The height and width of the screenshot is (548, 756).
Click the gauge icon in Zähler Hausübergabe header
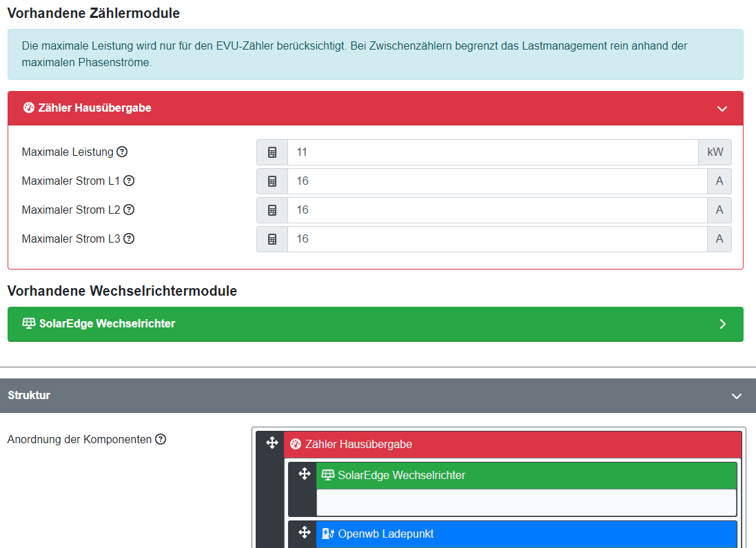coord(29,108)
